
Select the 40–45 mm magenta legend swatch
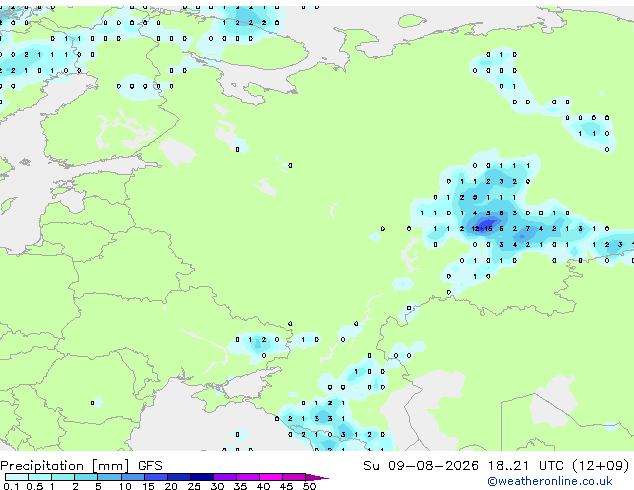[x=271, y=477]
